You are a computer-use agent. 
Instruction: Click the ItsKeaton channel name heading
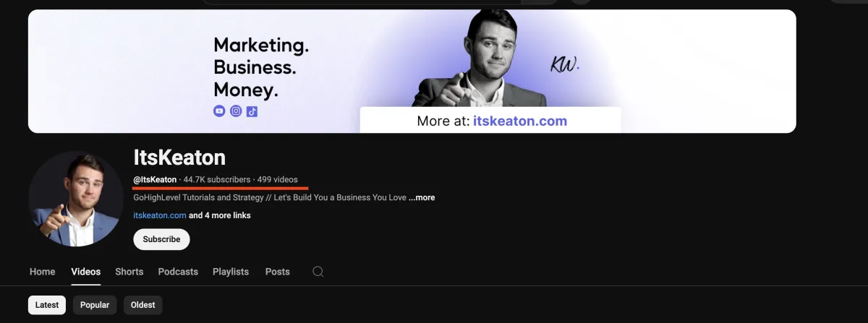pyautogui.click(x=180, y=157)
